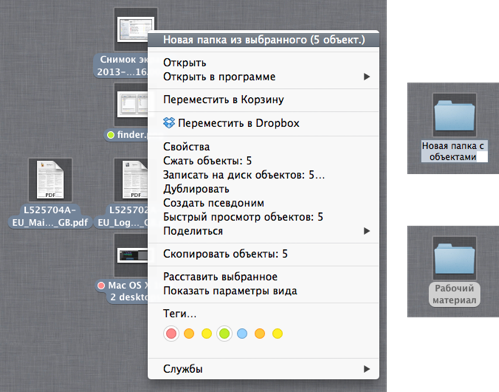Apply the orange tag dot next to red
Image resolution: width=499 pixels, height=392 pixels.
[x=189, y=333]
